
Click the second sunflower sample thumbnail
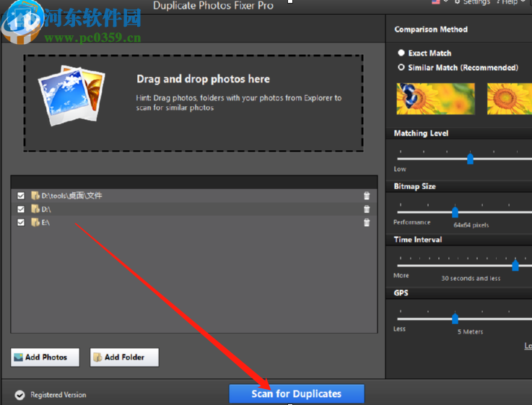point(510,99)
